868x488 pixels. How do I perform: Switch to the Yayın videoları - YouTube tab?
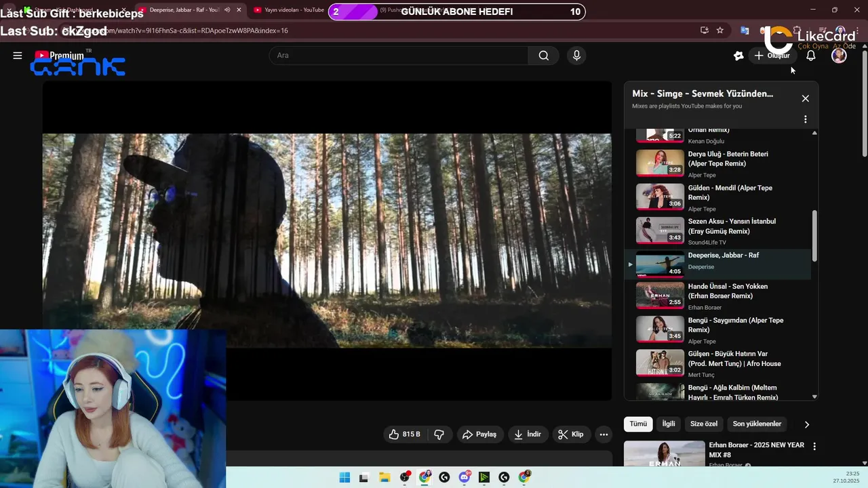point(293,10)
